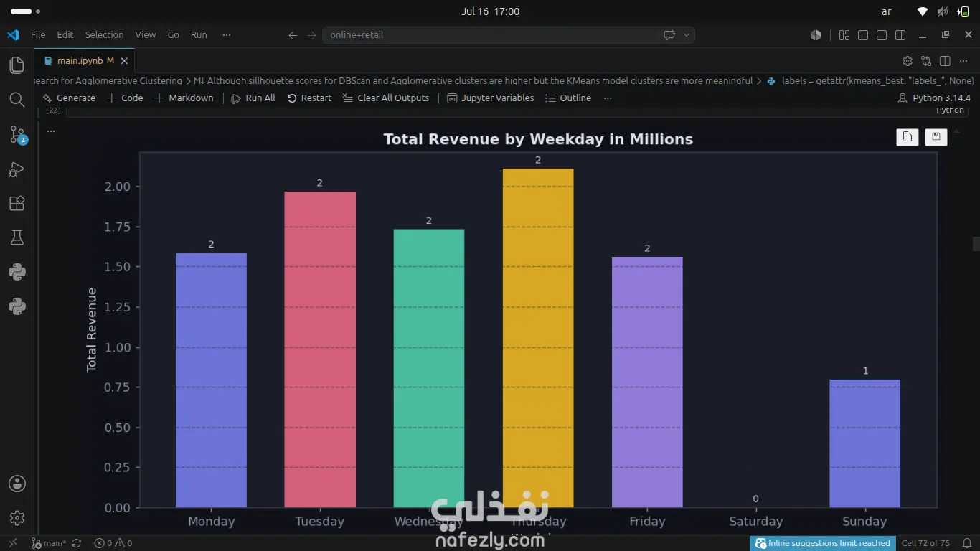Image resolution: width=980 pixels, height=551 pixels.
Task: Open Source Control view with 2 changes
Action: point(17,134)
